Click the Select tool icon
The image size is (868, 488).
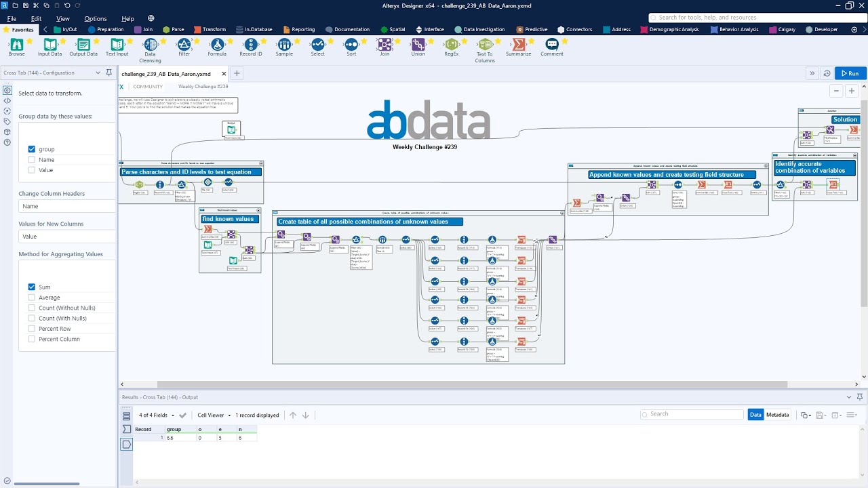tap(317, 44)
